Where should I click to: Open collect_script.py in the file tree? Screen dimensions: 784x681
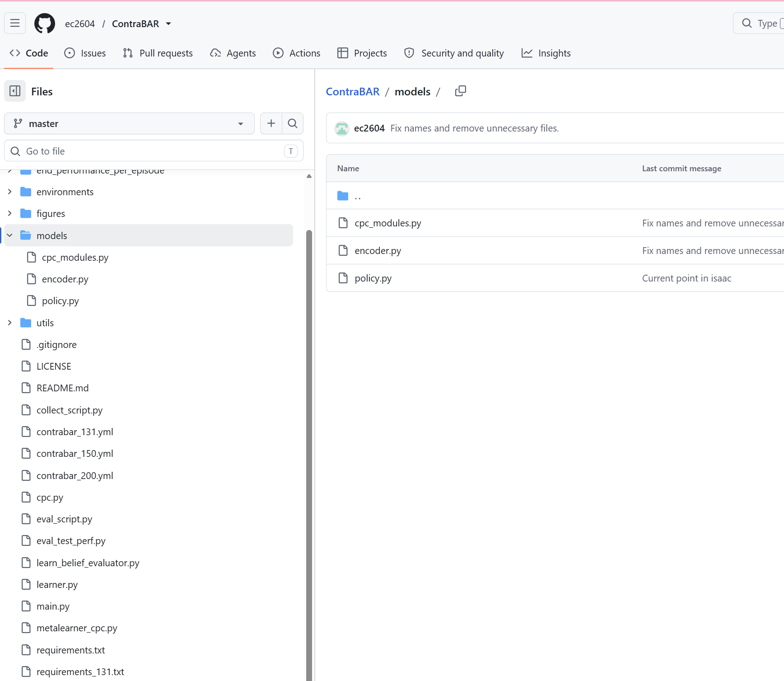point(70,410)
